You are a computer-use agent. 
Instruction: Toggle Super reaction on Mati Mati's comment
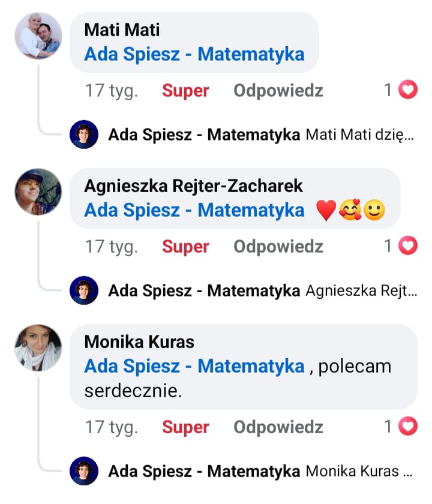[185, 91]
